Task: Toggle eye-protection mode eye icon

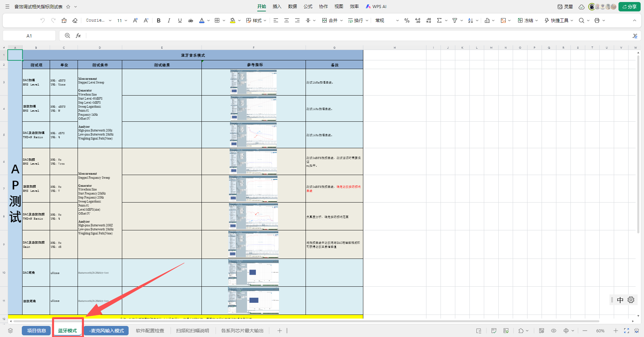Action: click(554, 331)
